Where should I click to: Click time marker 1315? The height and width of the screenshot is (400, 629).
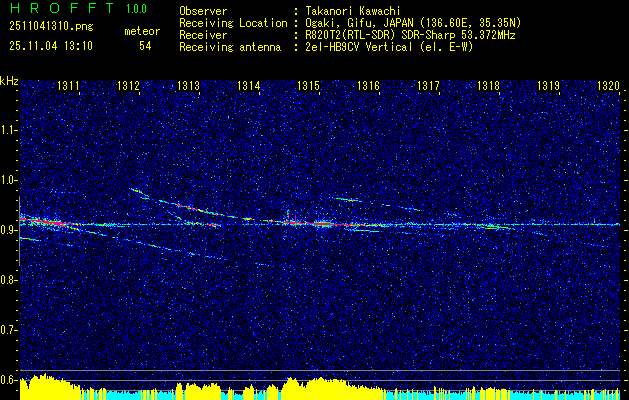click(x=308, y=85)
